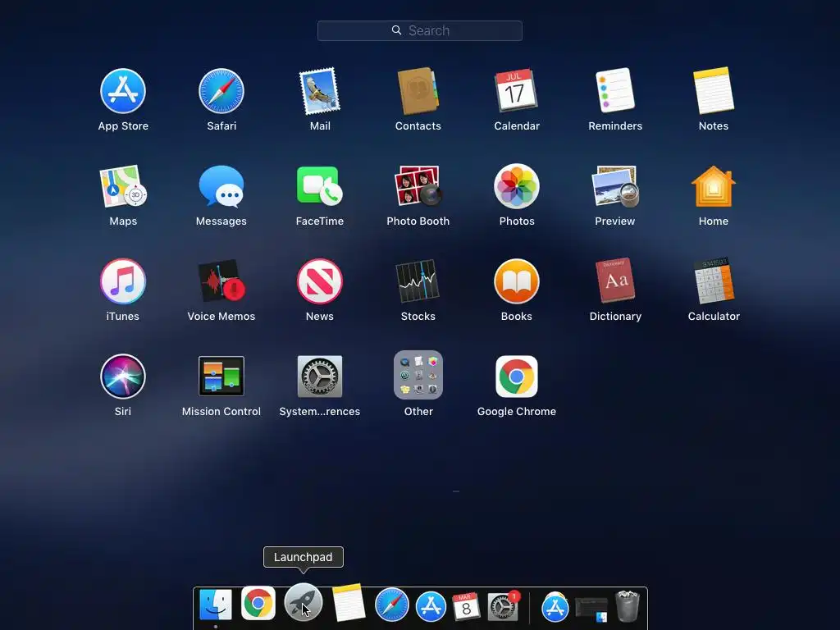Screen dimensions: 840x630
Task: Open System Preferences in the Launchpad grid
Action: (320, 376)
